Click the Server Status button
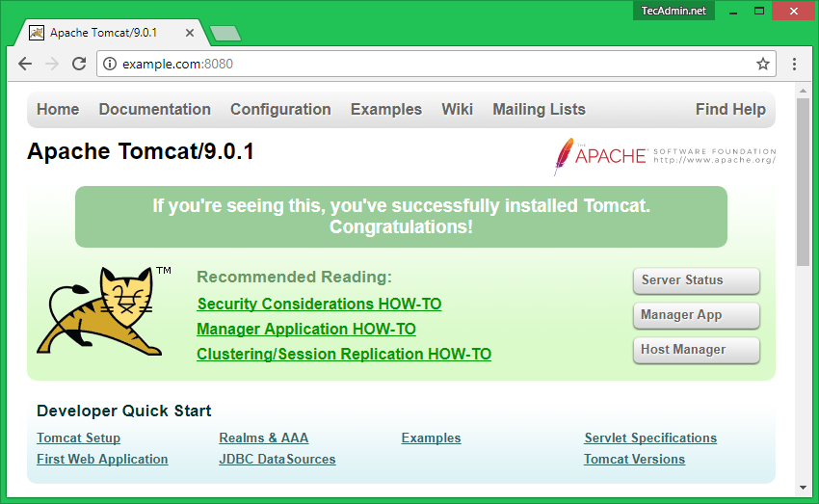Image resolution: width=819 pixels, height=504 pixels. [x=697, y=280]
